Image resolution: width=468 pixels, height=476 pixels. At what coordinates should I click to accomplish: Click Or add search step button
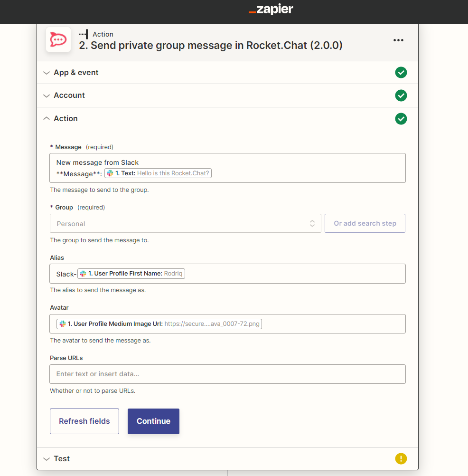(365, 223)
